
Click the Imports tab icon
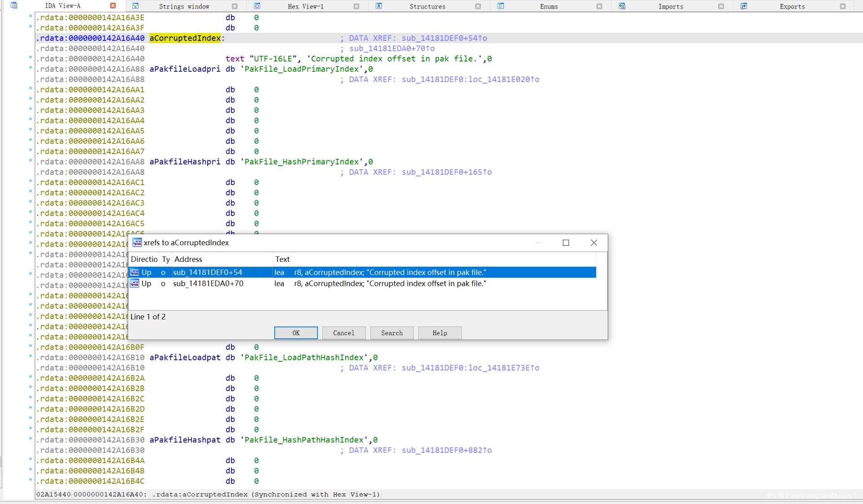622,6
